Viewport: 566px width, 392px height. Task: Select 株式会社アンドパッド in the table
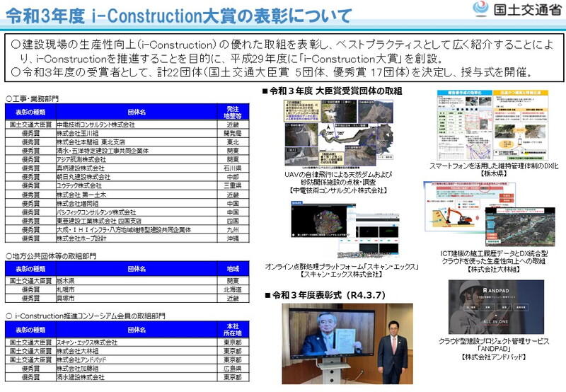(137, 360)
